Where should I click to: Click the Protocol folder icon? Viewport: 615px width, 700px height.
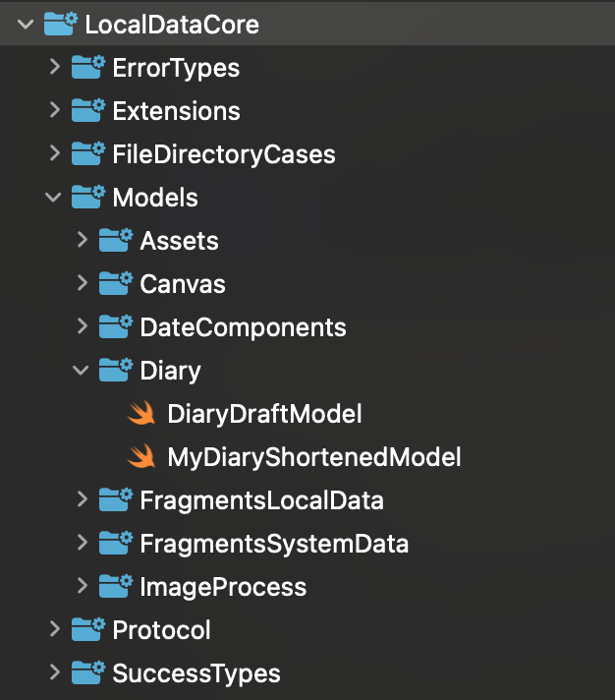coord(88,630)
